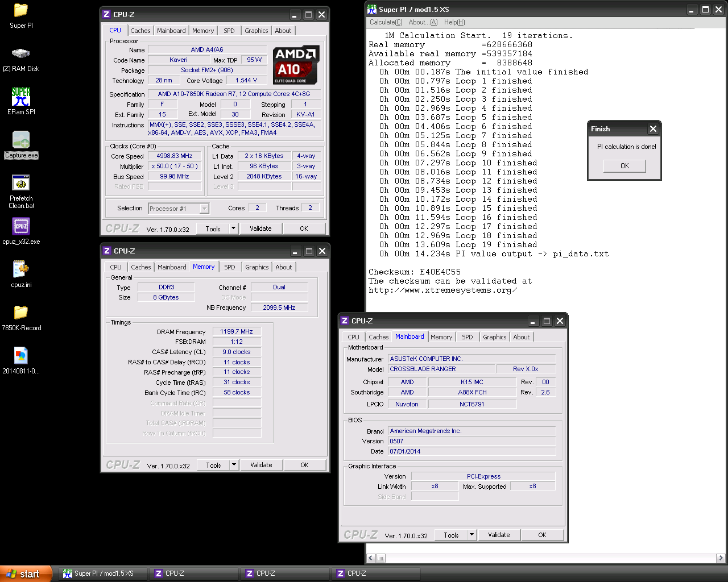The height and width of the screenshot is (582, 728).
Task: Open Help menu in Super PI
Action: click(x=454, y=22)
